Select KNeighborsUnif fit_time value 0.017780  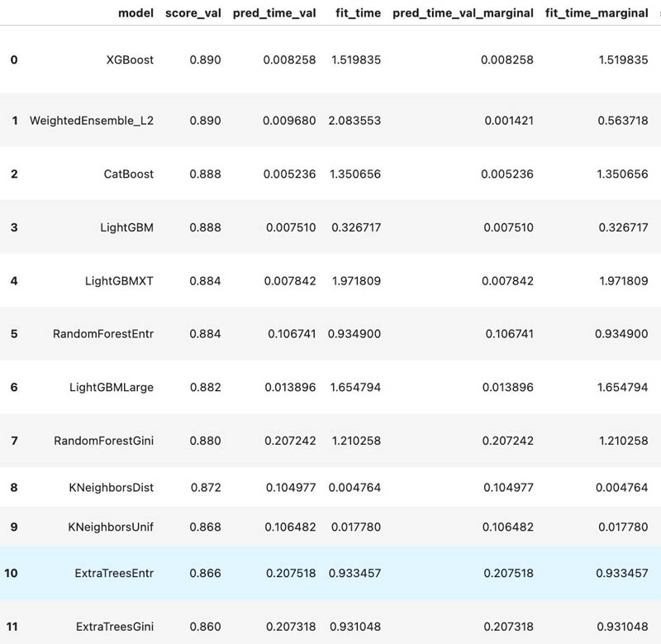356,527
